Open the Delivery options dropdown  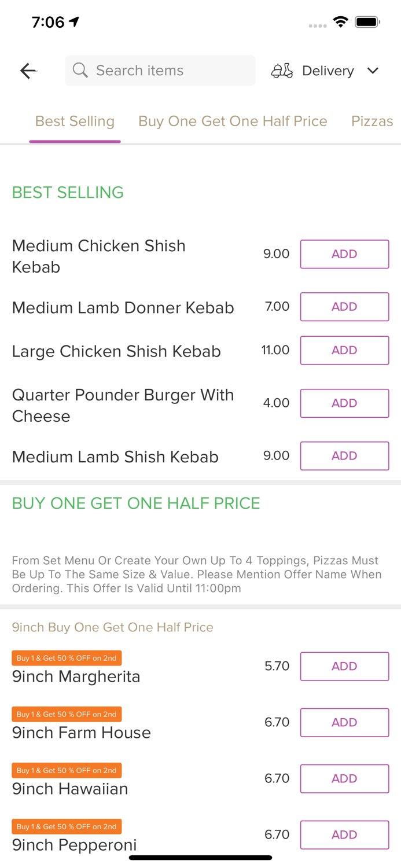click(328, 70)
